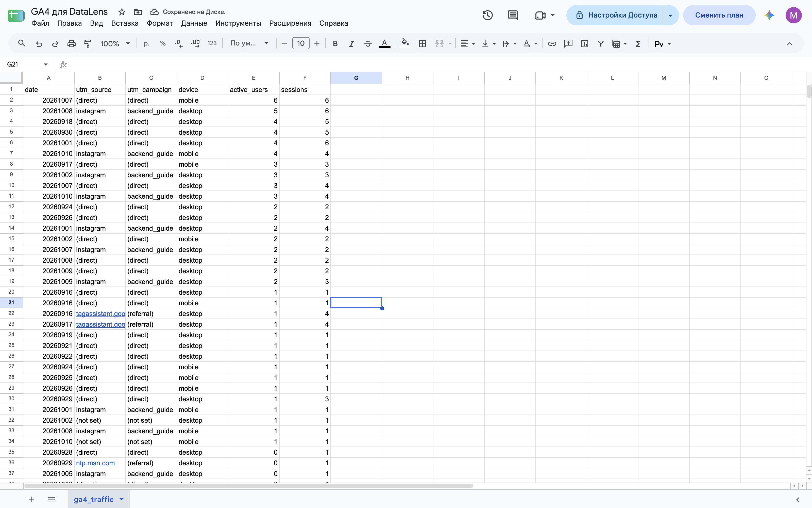Click the print icon

(72, 44)
